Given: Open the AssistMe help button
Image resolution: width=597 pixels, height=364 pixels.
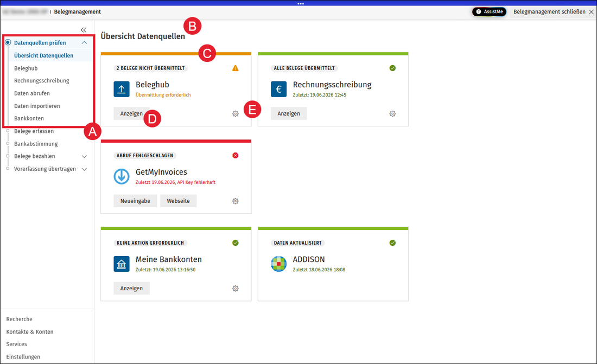Looking at the screenshot, I should [x=489, y=12].
